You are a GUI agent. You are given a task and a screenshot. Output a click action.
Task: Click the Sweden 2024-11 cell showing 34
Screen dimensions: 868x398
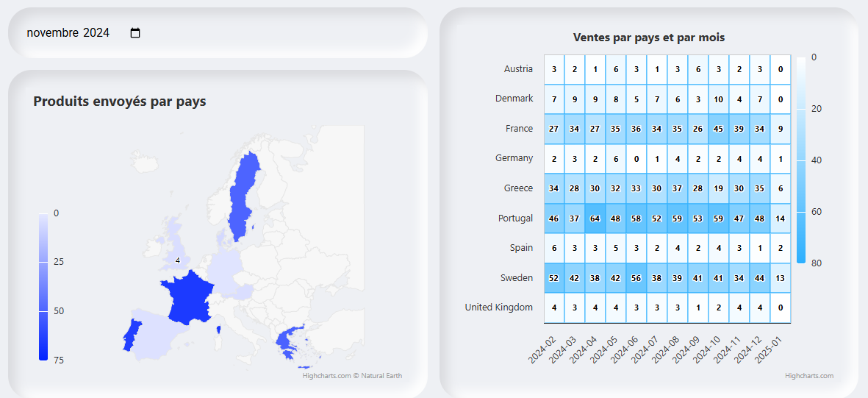[x=739, y=278]
